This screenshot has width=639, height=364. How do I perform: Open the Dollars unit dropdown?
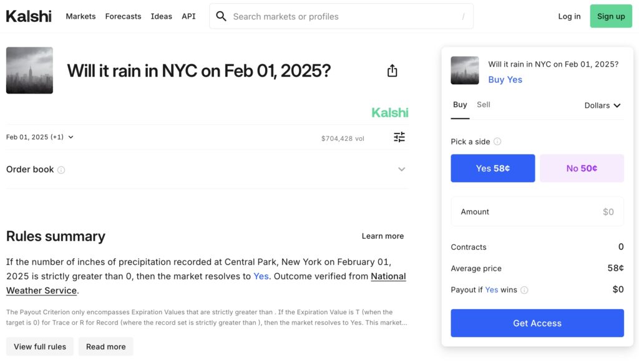click(x=602, y=105)
